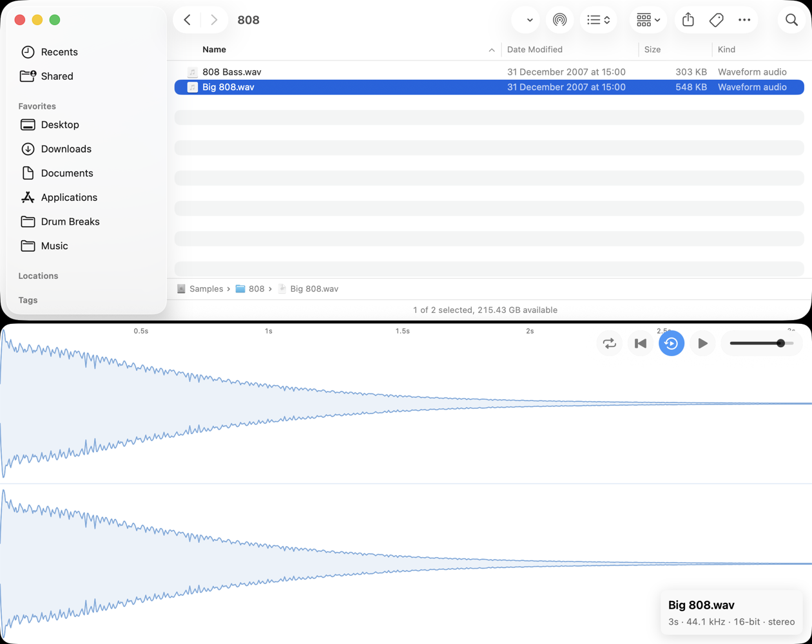Click the more actions ellipsis icon
The image size is (812, 644).
tap(744, 20)
